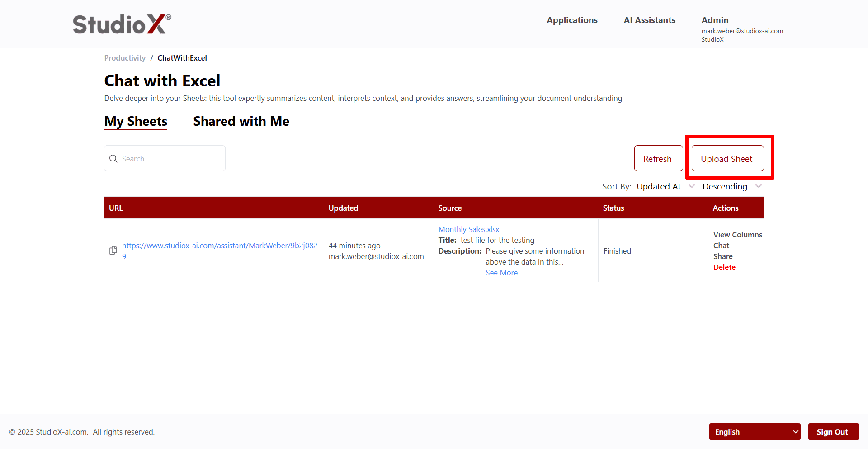Expand description with See More

coord(501,273)
